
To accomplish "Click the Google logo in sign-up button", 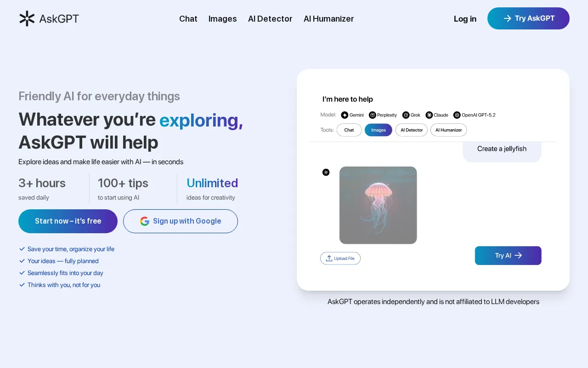I will (145, 221).
